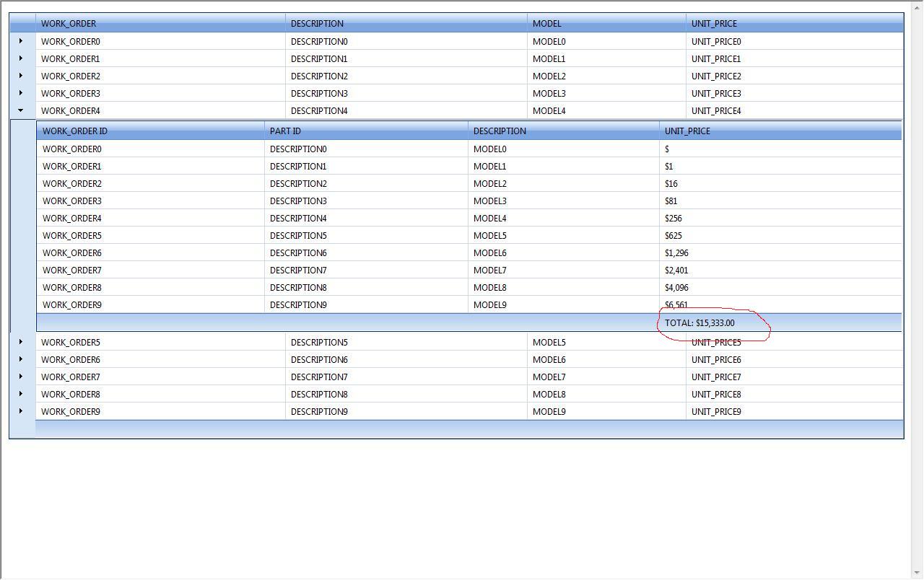Select child cell MODEL1 beside $1
The image size is (924, 580).
click(564, 166)
